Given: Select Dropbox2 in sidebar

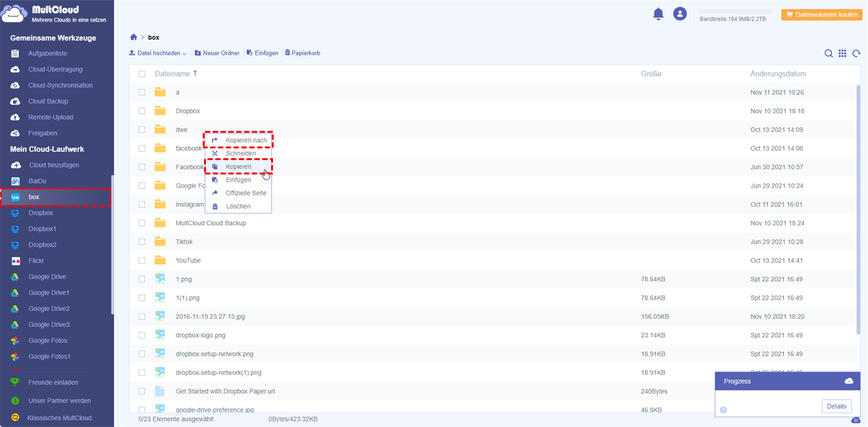Looking at the screenshot, I should [x=42, y=245].
